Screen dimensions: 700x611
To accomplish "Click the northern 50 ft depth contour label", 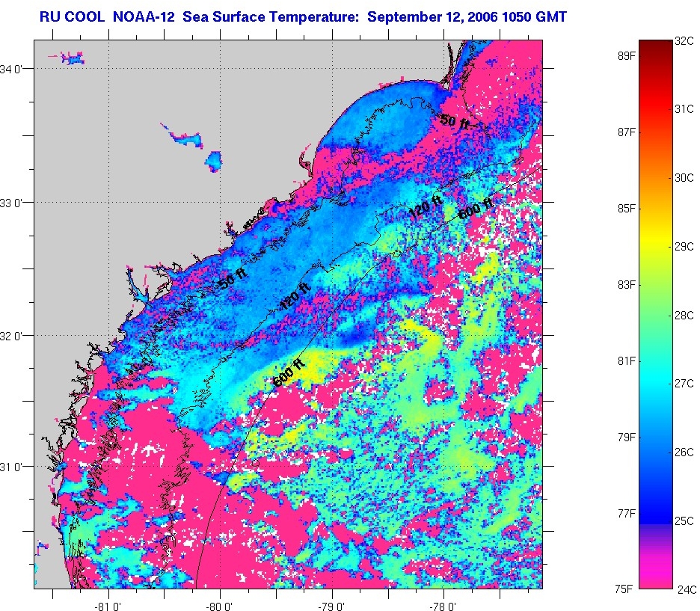I will pyautogui.click(x=454, y=120).
